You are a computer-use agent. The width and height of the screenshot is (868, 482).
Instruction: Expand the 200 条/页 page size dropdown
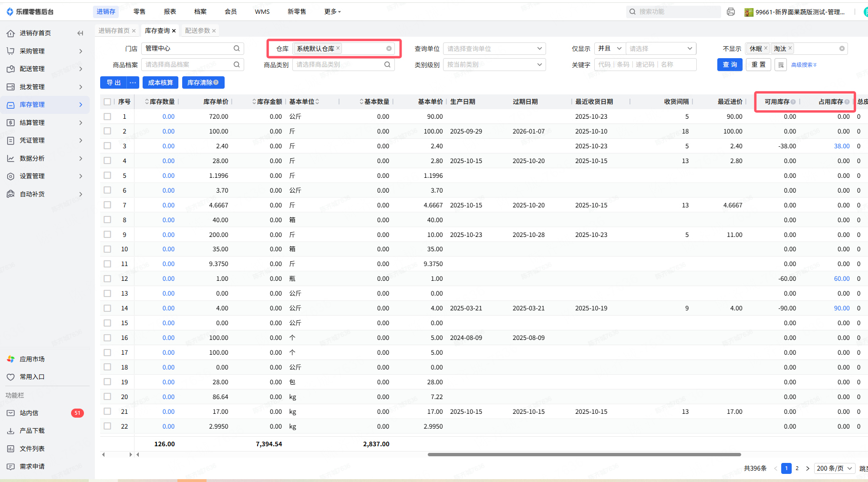pyautogui.click(x=834, y=468)
